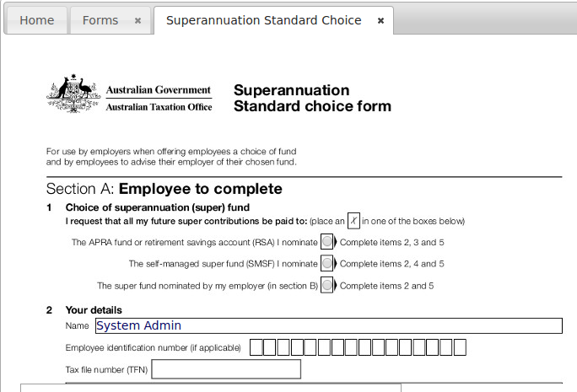Click the Tax file number (TFN) field

tap(226, 369)
